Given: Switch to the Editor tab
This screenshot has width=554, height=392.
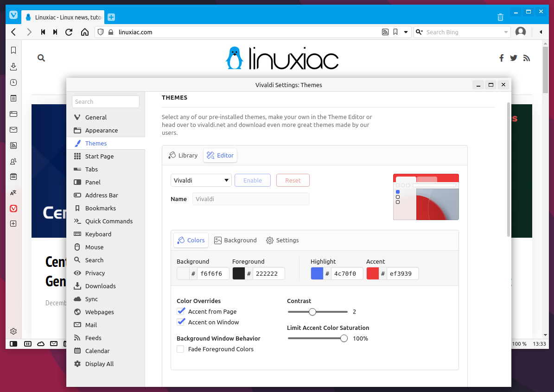Looking at the screenshot, I should tap(220, 155).
